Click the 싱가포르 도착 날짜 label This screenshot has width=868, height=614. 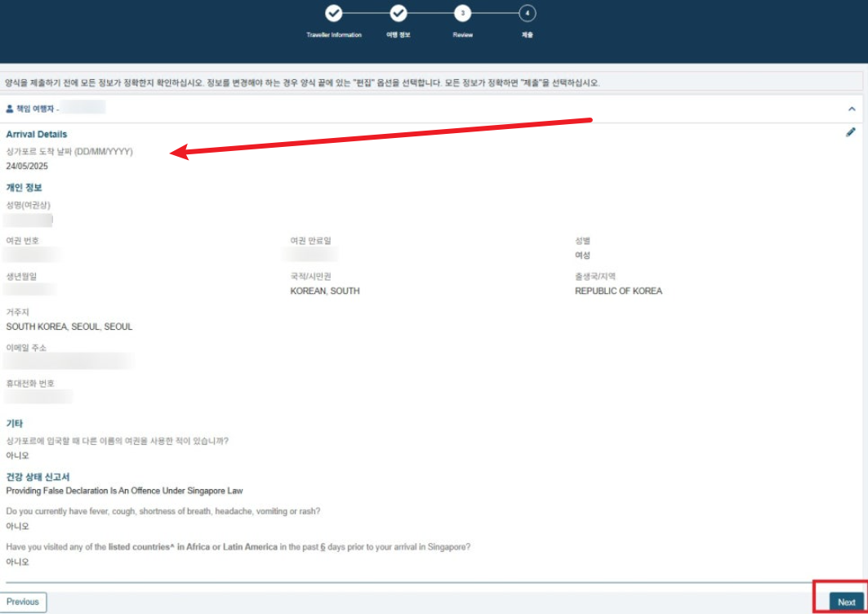click(x=69, y=151)
